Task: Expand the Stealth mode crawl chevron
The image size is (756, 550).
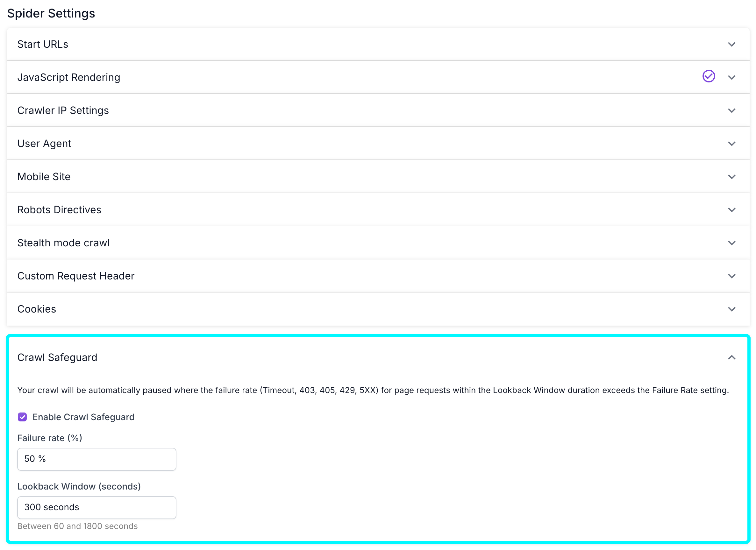Action: point(732,243)
